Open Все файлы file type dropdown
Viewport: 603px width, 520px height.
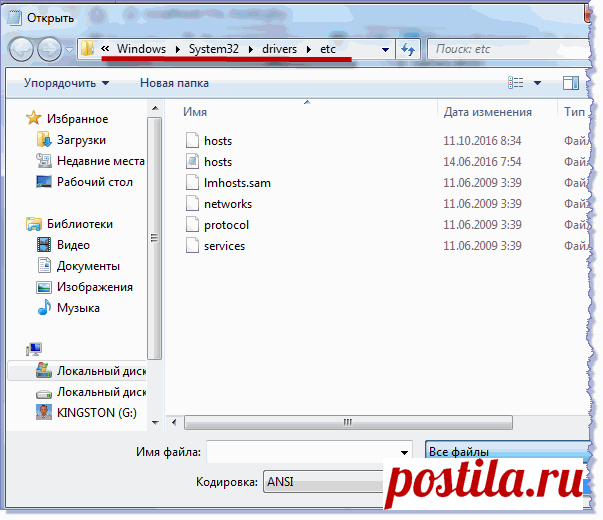[x=508, y=451]
